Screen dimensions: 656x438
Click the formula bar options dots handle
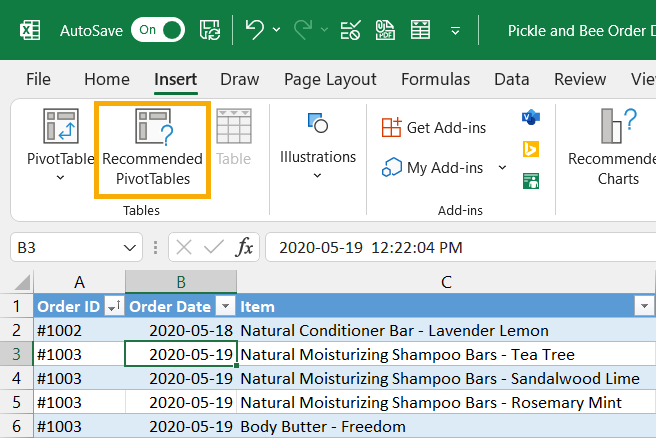156,247
